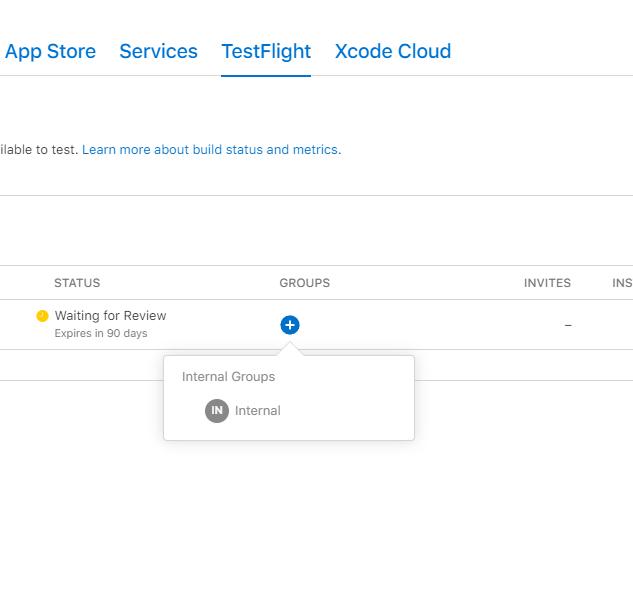Open the App Store tab

click(x=50, y=52)
